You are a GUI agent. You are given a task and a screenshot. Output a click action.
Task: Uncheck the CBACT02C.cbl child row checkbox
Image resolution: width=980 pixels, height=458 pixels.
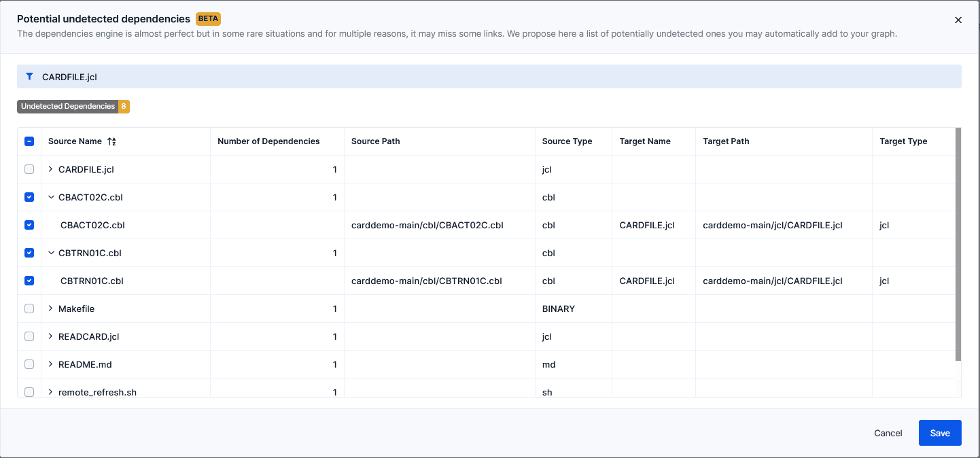coord(29,225)
